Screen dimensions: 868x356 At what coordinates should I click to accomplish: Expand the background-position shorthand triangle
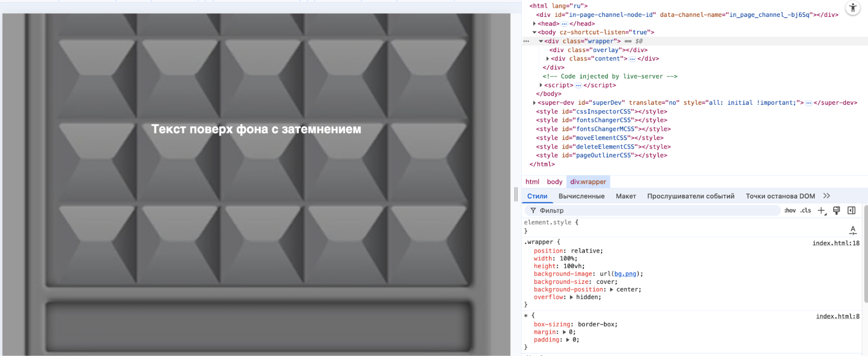coord(611,289)
